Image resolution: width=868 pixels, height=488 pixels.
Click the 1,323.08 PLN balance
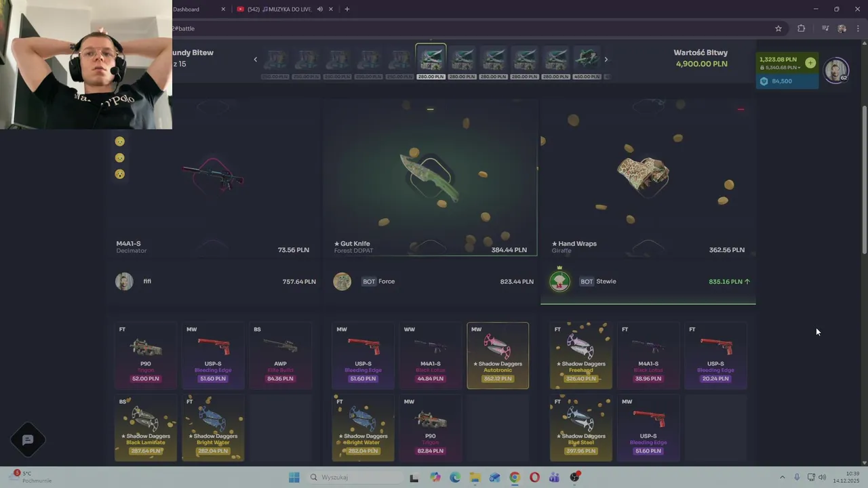click(778, 60)
